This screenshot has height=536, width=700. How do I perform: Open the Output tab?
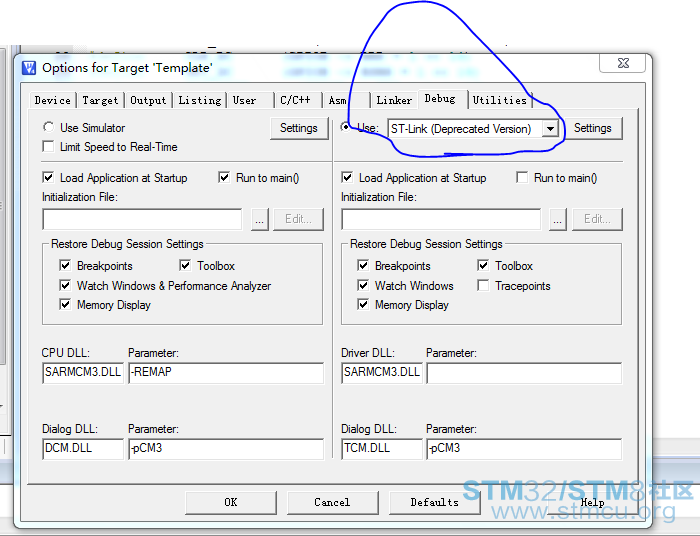coord(148,100)
